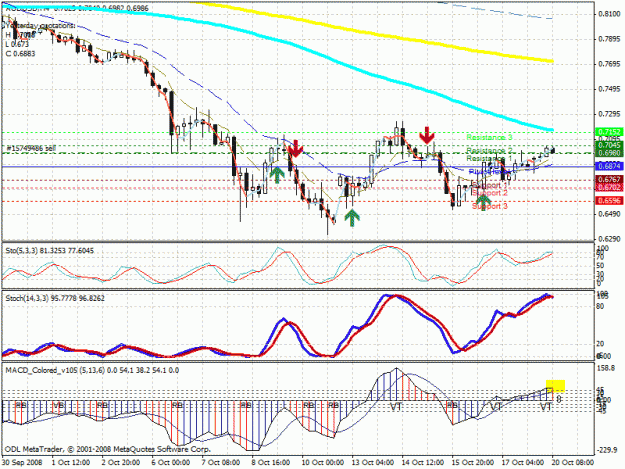This screenshot has height=469, width=625.
Task: Select the dark green 0.6980 price tag
Action: tap(609, 153)
